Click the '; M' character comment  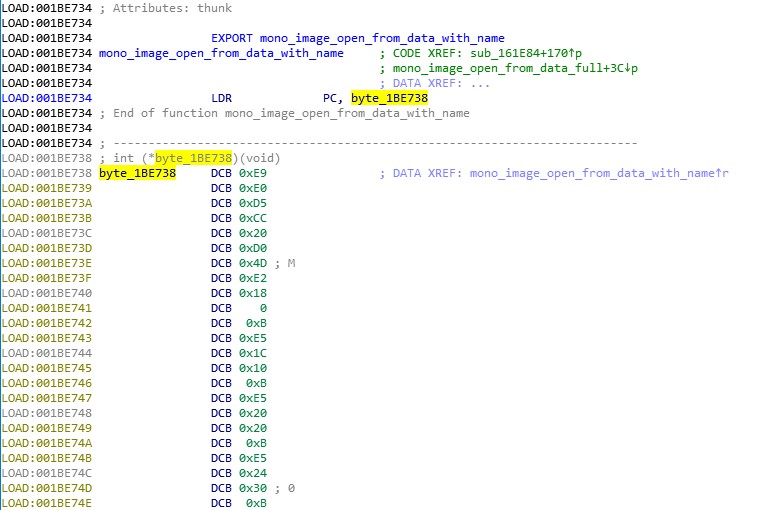[285, 263]
